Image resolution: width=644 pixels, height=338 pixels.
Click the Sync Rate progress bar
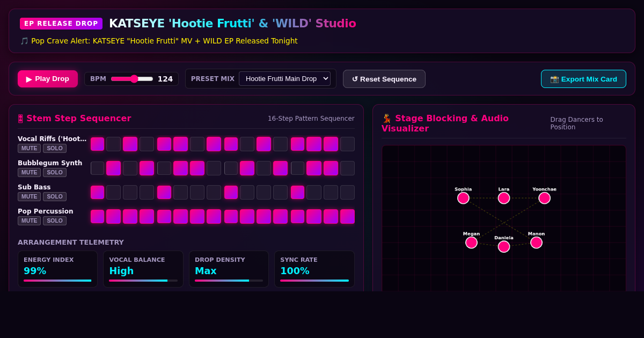314,281
